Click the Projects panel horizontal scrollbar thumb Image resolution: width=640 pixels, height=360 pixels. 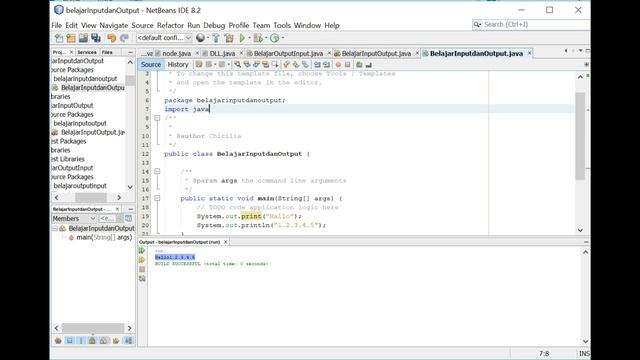91,198
